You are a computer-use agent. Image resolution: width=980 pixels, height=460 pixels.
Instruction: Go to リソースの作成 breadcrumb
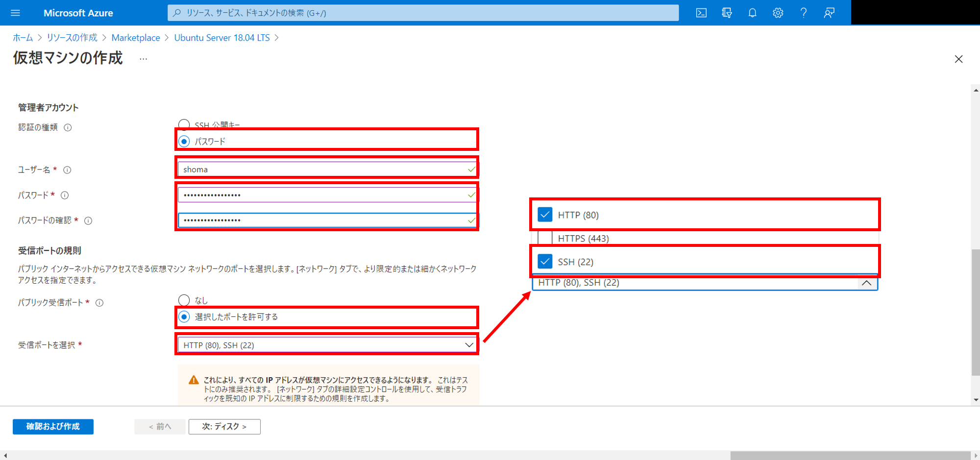72,38
